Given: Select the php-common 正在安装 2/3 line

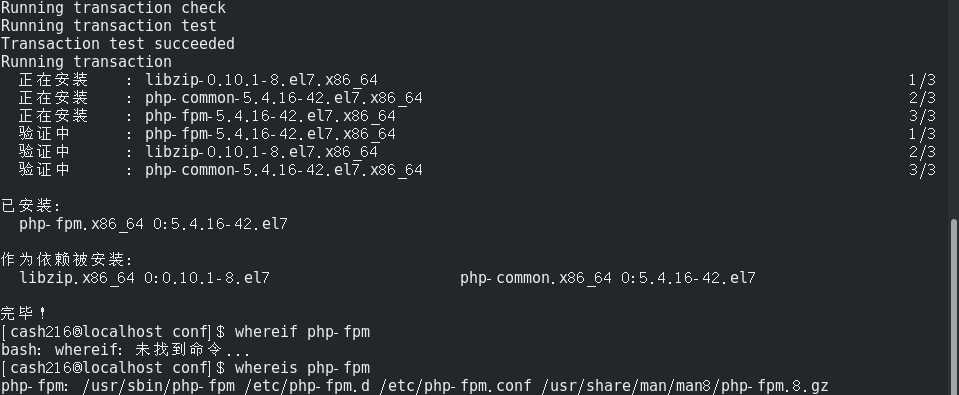Looking at the screenshot, I should point(477,98).
